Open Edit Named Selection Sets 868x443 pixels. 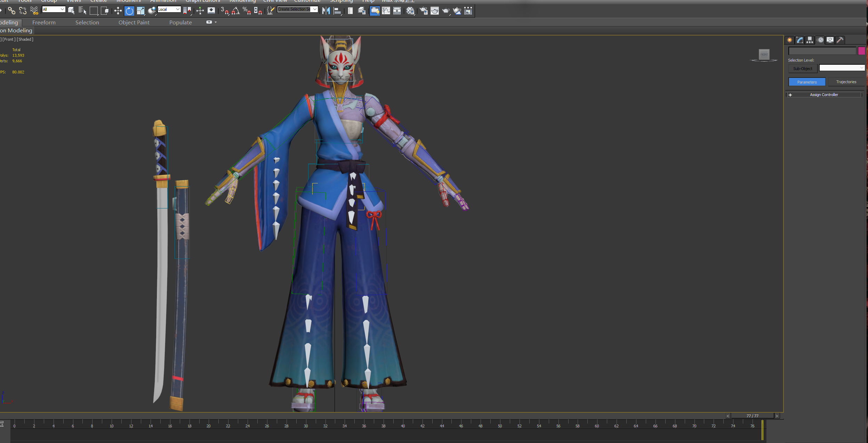click(x=270, y=11)
